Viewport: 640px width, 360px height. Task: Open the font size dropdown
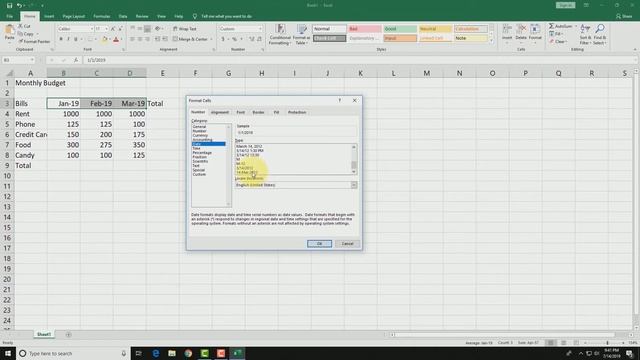[106, 29]
